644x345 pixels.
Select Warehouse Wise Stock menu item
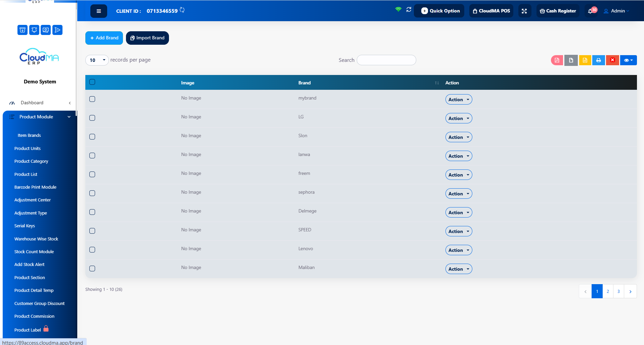(x=36, y=239)
